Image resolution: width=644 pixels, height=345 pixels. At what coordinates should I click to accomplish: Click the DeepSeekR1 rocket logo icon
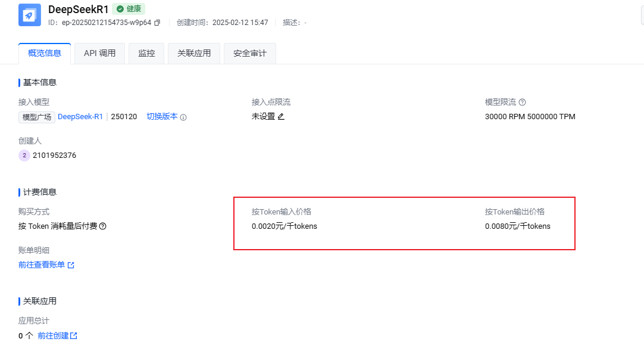tap(29, 13)
